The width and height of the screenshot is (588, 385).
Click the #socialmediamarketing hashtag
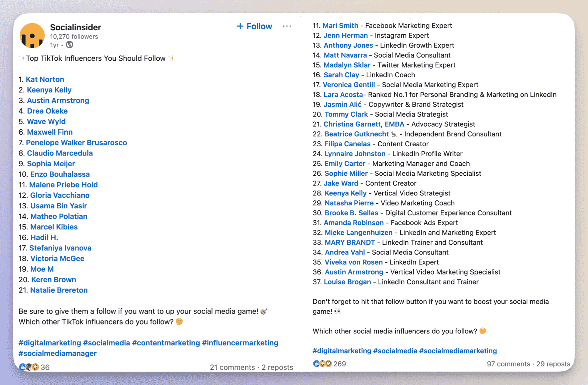pos(458,351)
